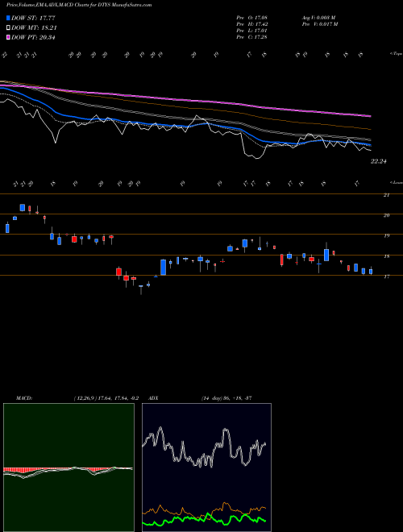Click the 'Pre C: 17.28' value
403x532 pixels.
(x=251, y=36)
